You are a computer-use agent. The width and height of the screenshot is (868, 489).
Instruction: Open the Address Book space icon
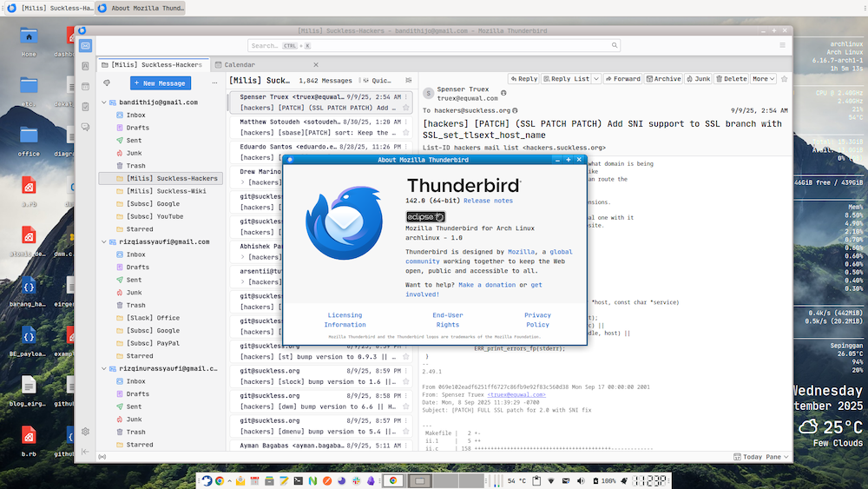coord(85,66)
